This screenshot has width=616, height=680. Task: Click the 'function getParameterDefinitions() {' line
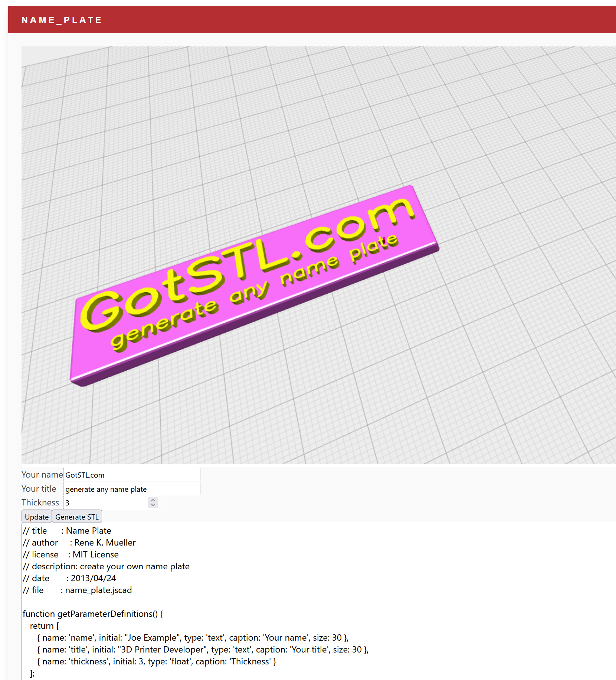click(x=93, y=614)
